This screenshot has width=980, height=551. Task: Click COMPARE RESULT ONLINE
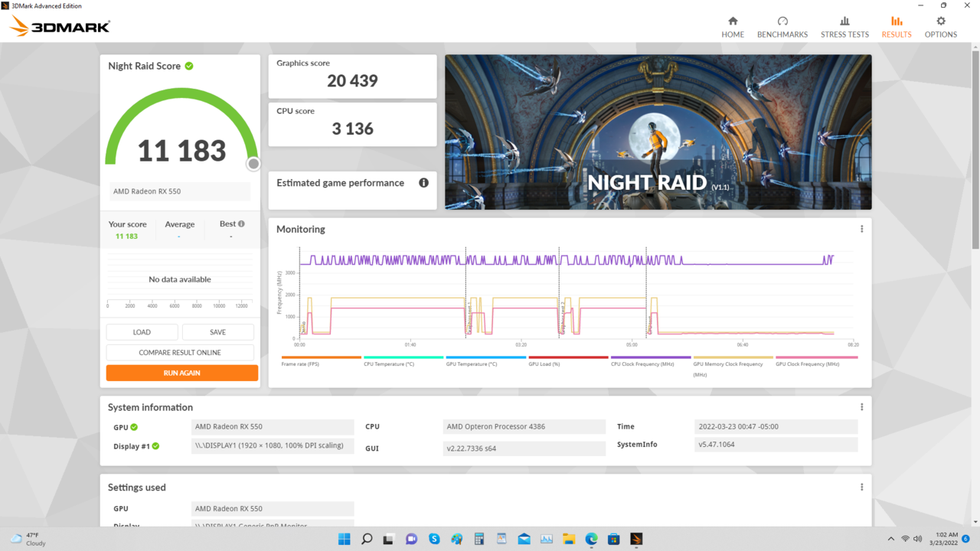pyautogui.click(x=181, y=352)
